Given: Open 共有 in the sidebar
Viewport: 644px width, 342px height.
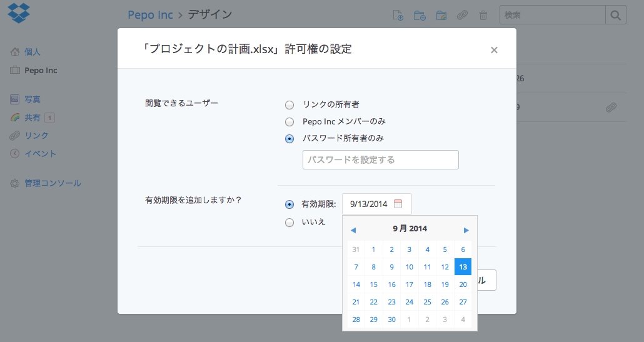Looking at the screenshot, I should (x=32, y=118).
